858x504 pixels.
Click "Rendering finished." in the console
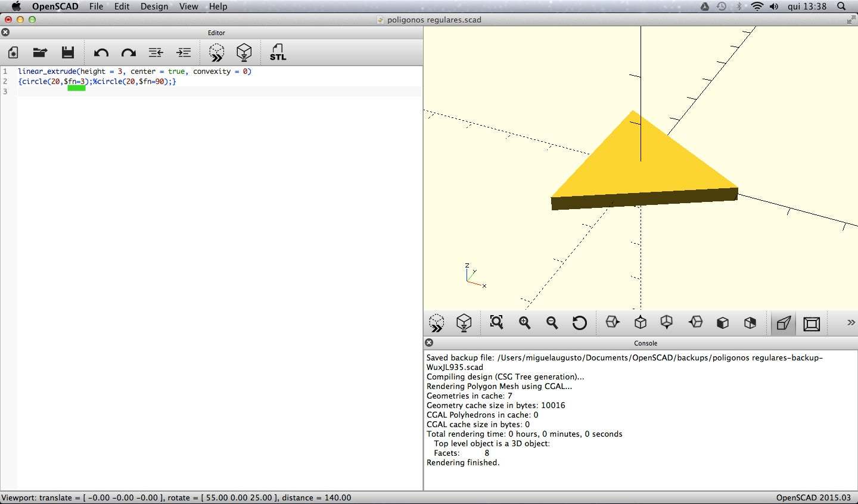point(463,463)
